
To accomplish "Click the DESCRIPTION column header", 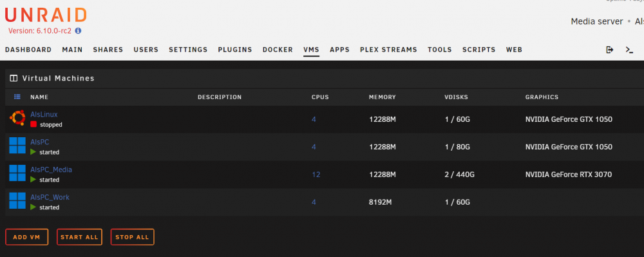I will point(220,97).
